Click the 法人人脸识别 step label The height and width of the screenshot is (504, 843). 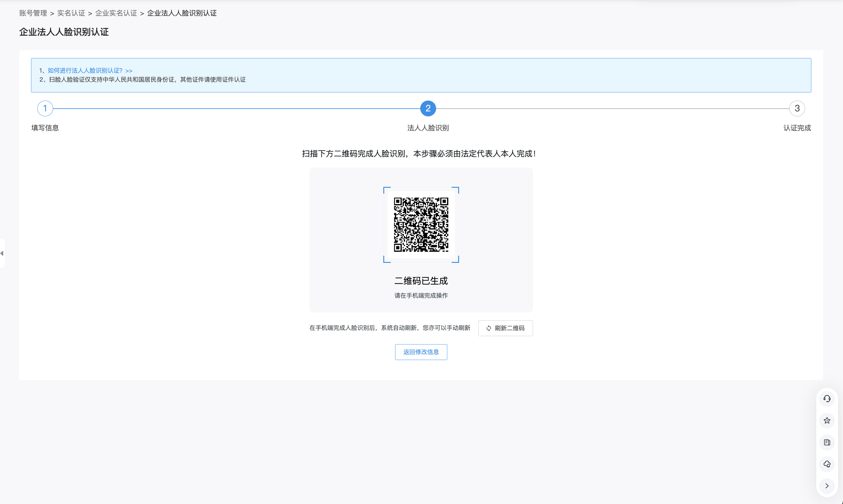click(x=428, y=128)
